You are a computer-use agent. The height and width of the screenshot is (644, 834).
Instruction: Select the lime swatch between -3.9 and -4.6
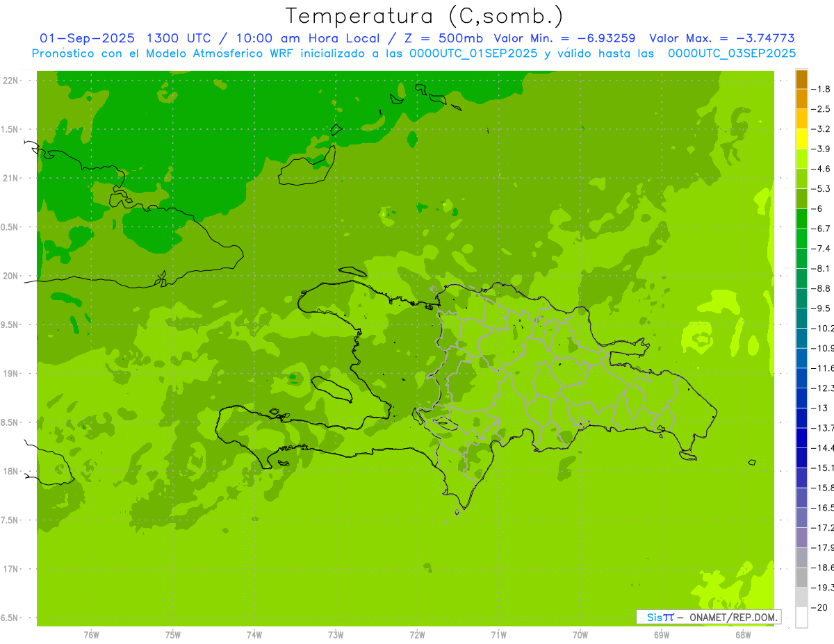click(x=801, y=159)
